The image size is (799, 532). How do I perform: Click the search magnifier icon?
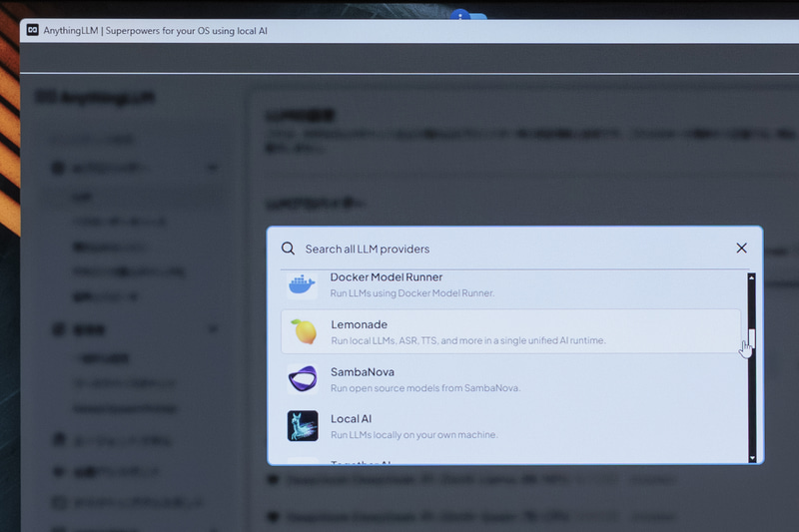[288, 249]
